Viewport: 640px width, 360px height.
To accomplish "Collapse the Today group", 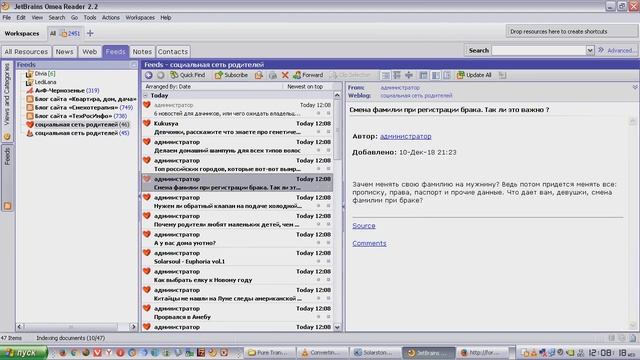I will 146,96.
